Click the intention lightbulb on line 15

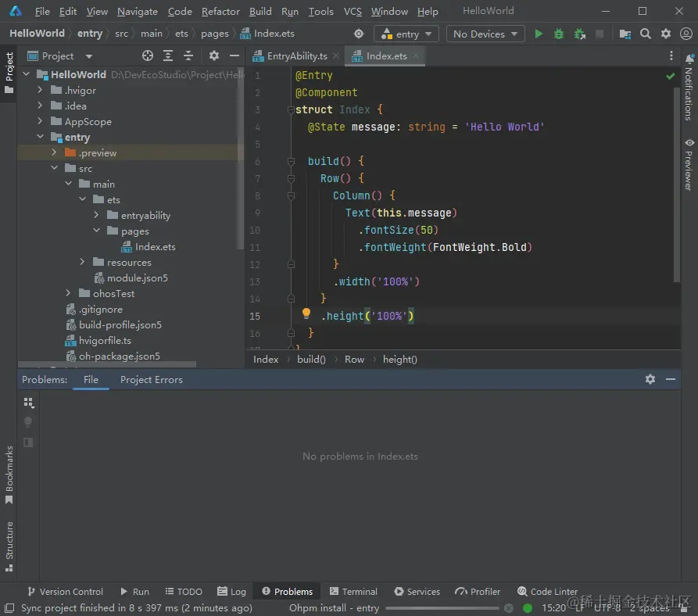click(306, 314)
